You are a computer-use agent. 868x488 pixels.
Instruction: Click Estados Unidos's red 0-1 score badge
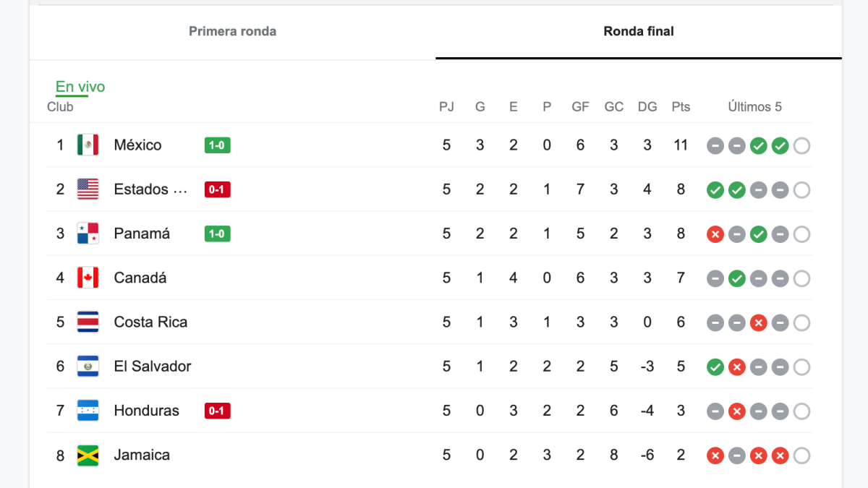217,189
